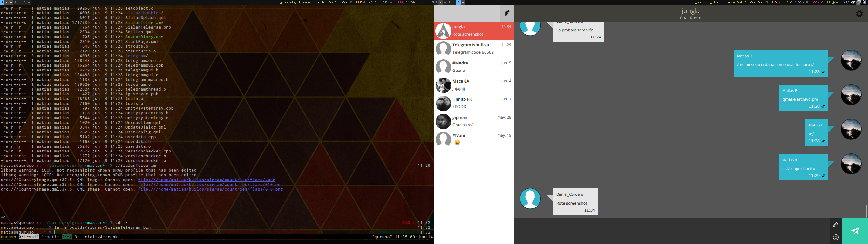Send message with the paper plane button

pos(855,231)
